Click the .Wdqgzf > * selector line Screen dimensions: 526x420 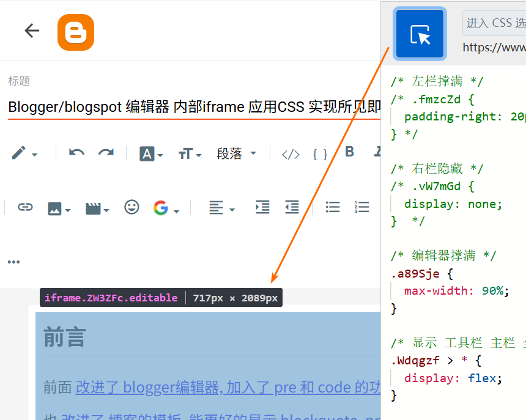pyautogui.click(x=437, y=361)
